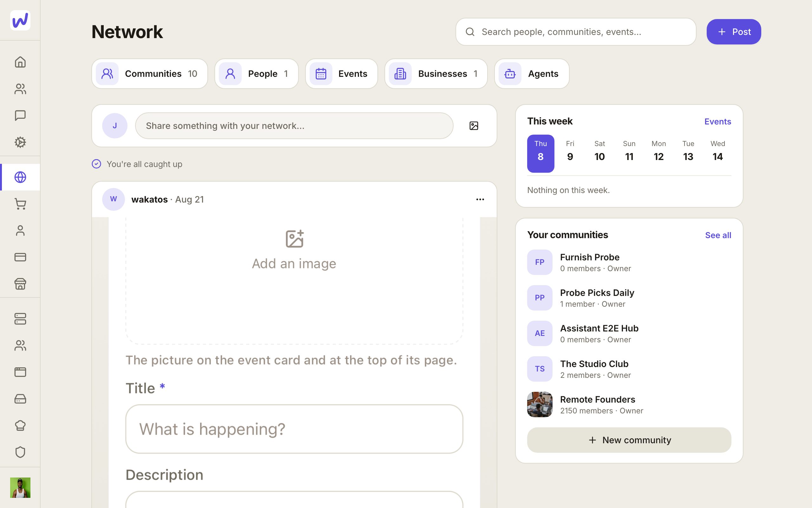Click See all communities link
This screenshot has width=812, height=508.
coord(718,235)
